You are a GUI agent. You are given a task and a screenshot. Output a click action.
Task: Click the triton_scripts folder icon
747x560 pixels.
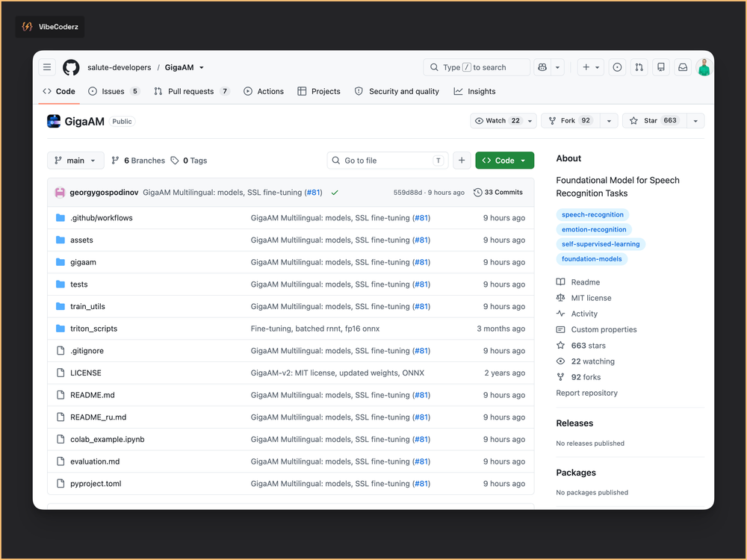(x=61, y=329)
